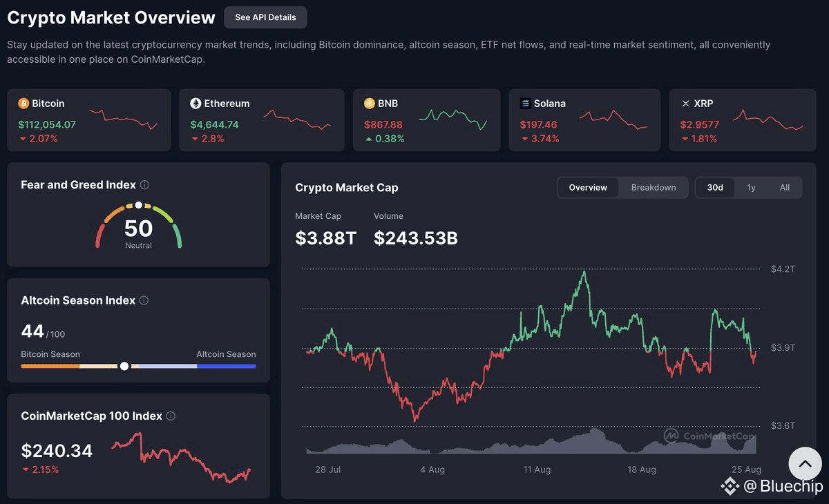Click the BNB logo icon
This screenshot has height=504, width=829.
tap(370, 104)
